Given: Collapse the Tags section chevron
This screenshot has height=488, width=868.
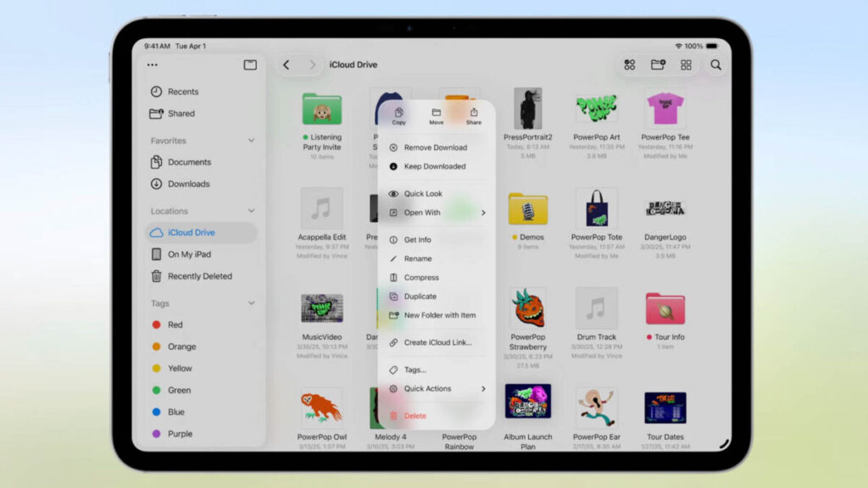Looking at the screenshot, I should pos(251,303).
